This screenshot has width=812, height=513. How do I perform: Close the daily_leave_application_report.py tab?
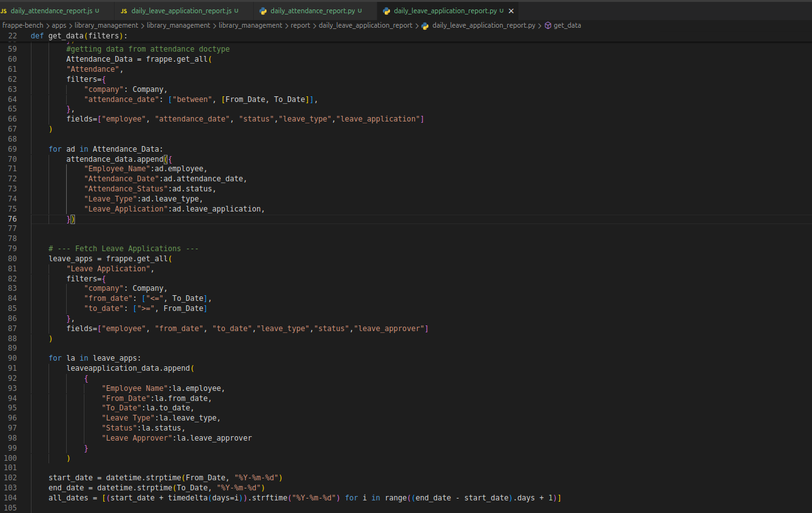511,11
